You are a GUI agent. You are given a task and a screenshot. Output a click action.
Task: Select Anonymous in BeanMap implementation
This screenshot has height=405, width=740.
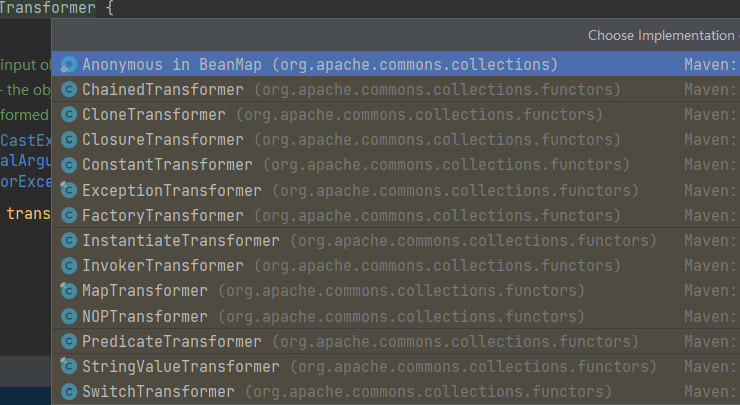point(395,64)
